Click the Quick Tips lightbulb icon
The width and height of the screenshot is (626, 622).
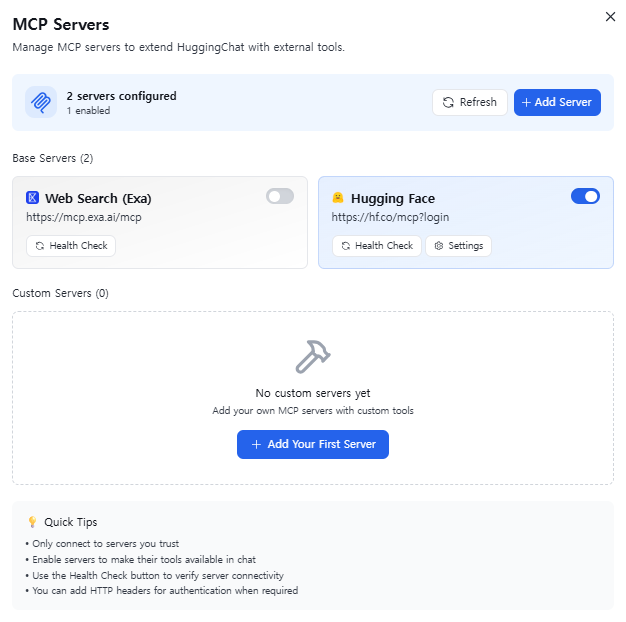pos(32,522)
